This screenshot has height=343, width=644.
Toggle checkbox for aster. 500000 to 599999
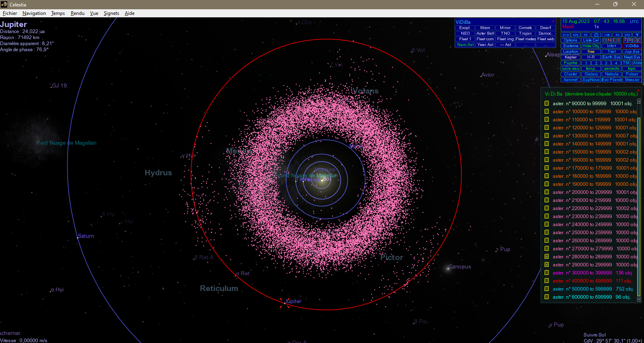coord(547,289)
